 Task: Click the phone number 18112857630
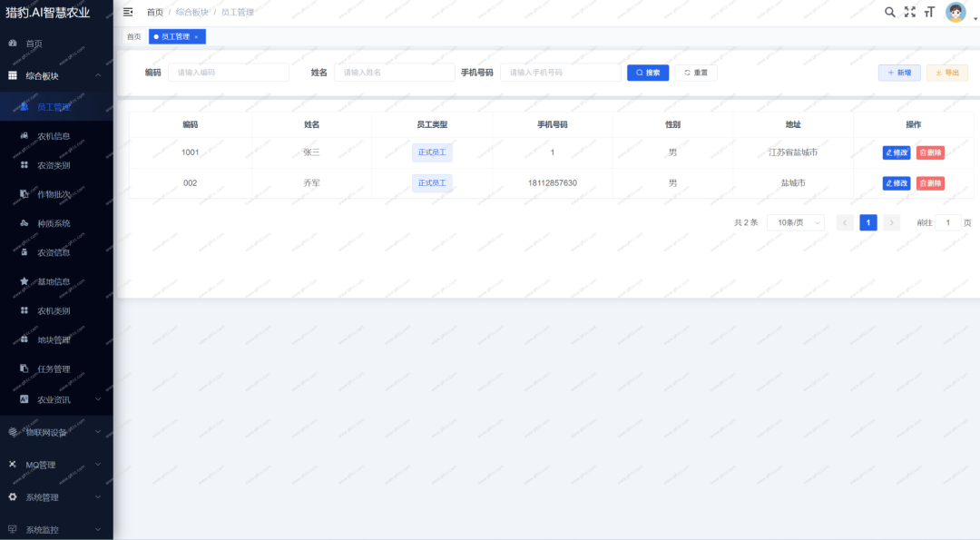(553, 183)
